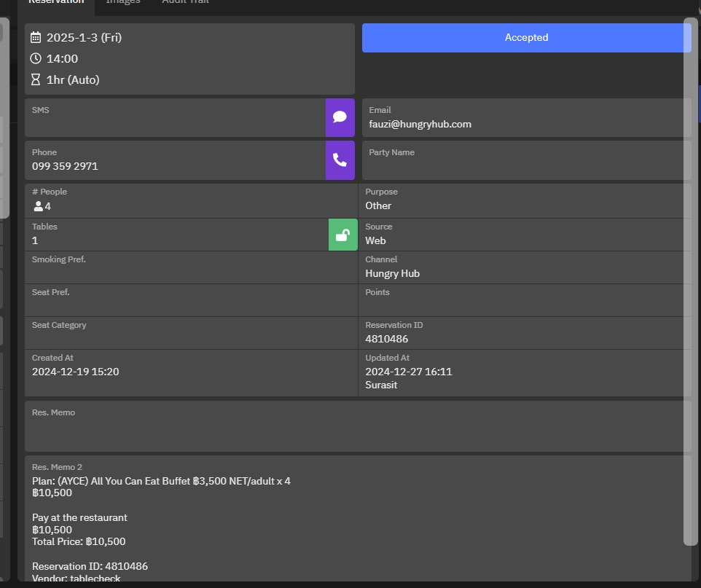Click the purple SMS chat bubble icon

click(x=340, y=117)
